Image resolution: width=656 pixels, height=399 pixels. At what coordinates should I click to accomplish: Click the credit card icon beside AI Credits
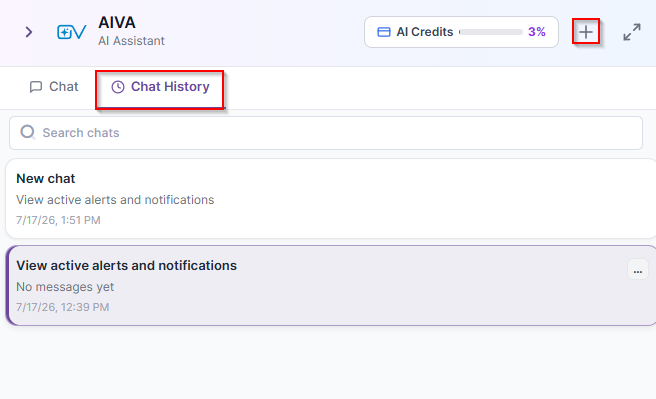coord(384,32)
